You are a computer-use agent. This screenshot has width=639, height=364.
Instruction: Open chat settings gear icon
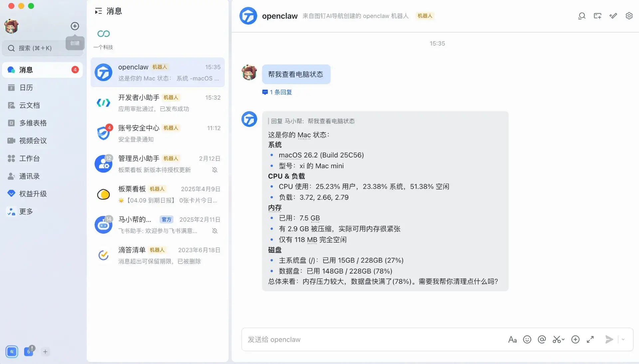(629, 16)
